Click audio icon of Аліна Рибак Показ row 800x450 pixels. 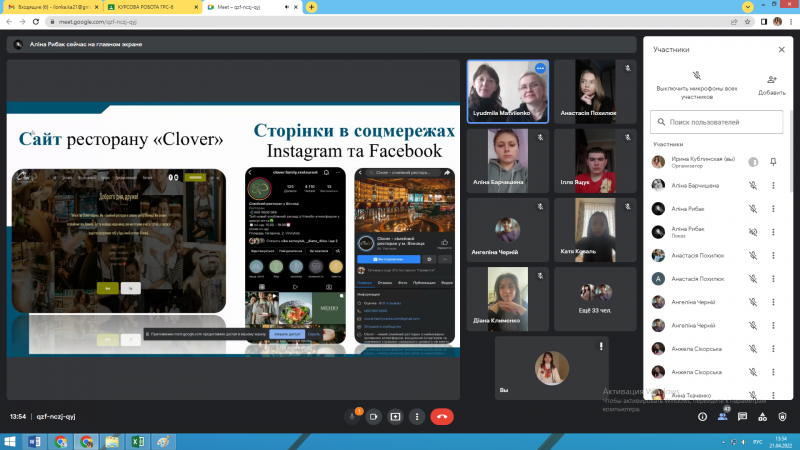coord(753,232)
